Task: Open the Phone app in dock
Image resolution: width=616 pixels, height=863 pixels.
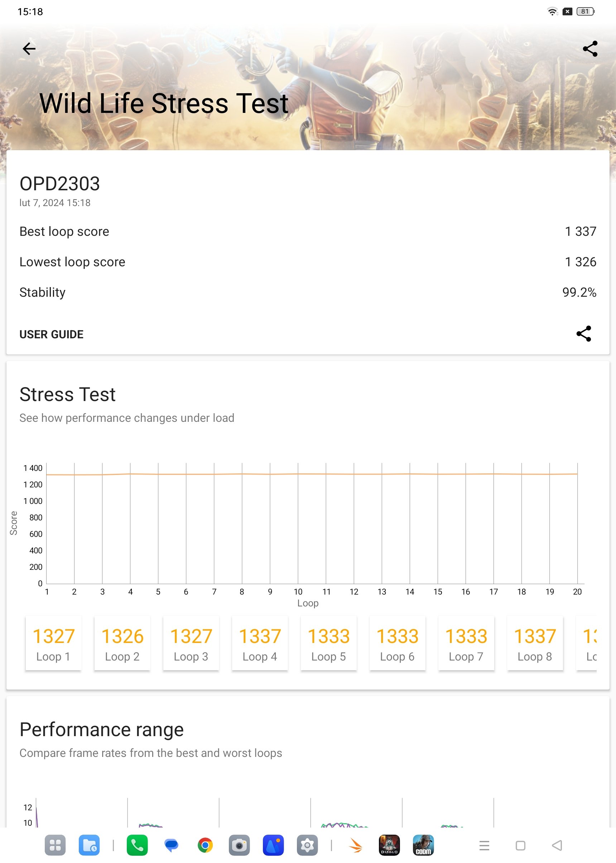Action: tap(137, 845)
